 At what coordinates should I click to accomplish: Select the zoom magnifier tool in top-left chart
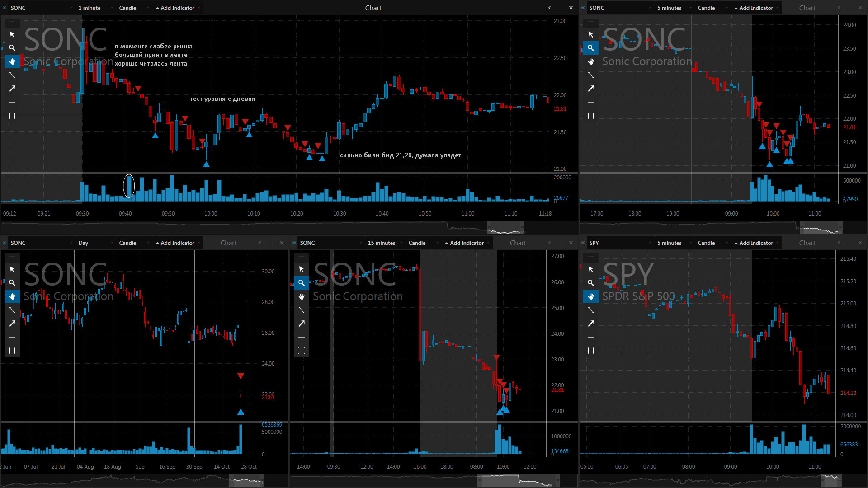point(12,48)
